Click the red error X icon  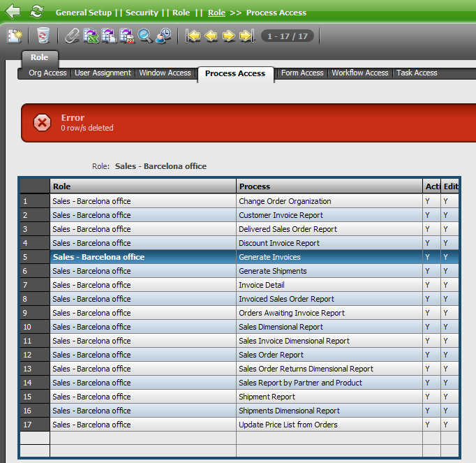[x=42, y=123]
